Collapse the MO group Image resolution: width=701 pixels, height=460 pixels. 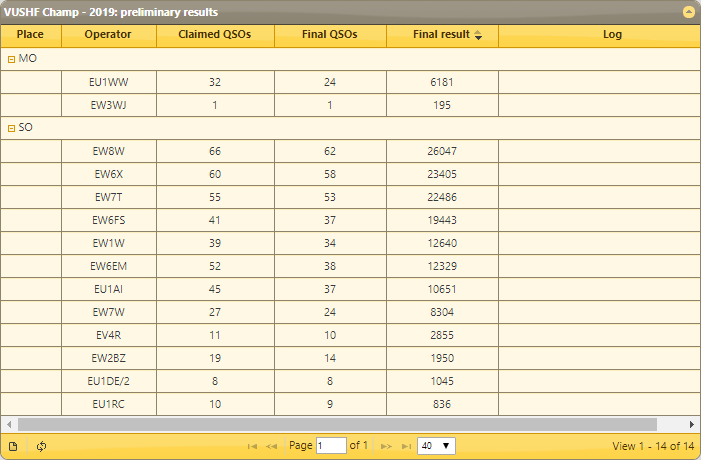coord(11,59)
